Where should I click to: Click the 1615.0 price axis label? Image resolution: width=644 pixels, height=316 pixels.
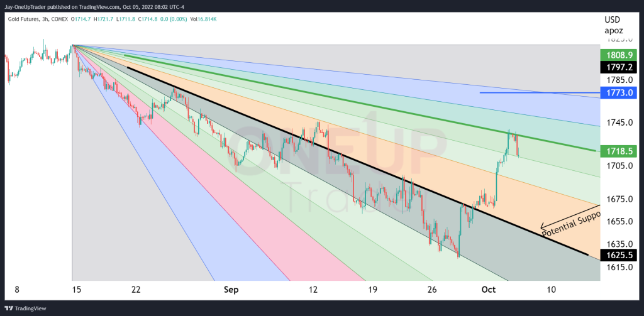tap(619, 266)
